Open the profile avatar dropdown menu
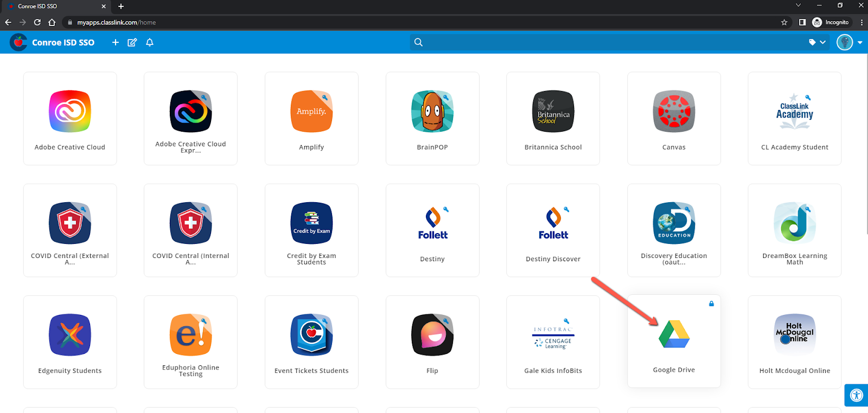Image resolution: width=868 pixels, height=413 pixels. click(849, 42)
